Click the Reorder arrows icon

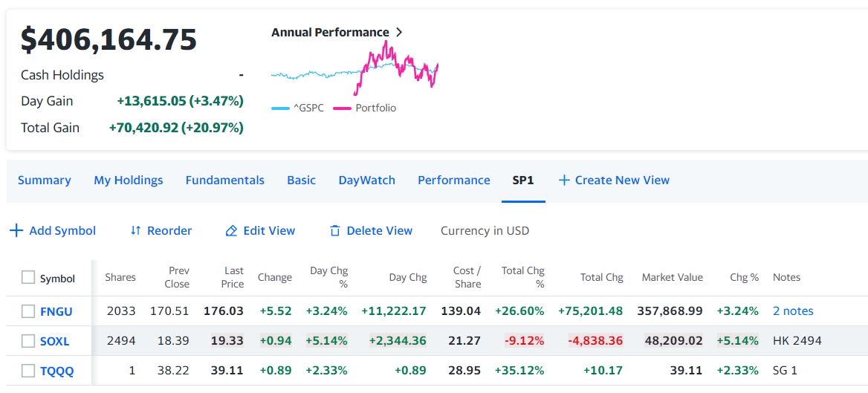[x=135, y=231]
